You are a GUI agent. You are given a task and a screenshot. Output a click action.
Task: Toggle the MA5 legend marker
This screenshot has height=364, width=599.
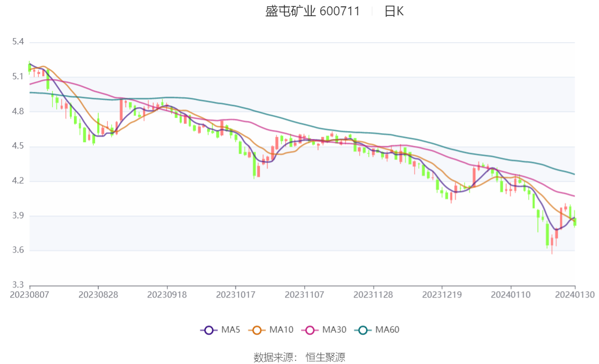tap(209, 330)
